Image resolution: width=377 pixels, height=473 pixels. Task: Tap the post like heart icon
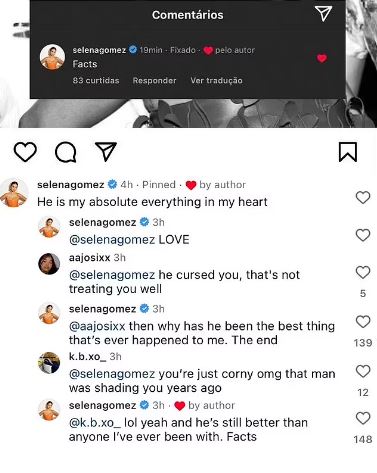pos(25,152)
